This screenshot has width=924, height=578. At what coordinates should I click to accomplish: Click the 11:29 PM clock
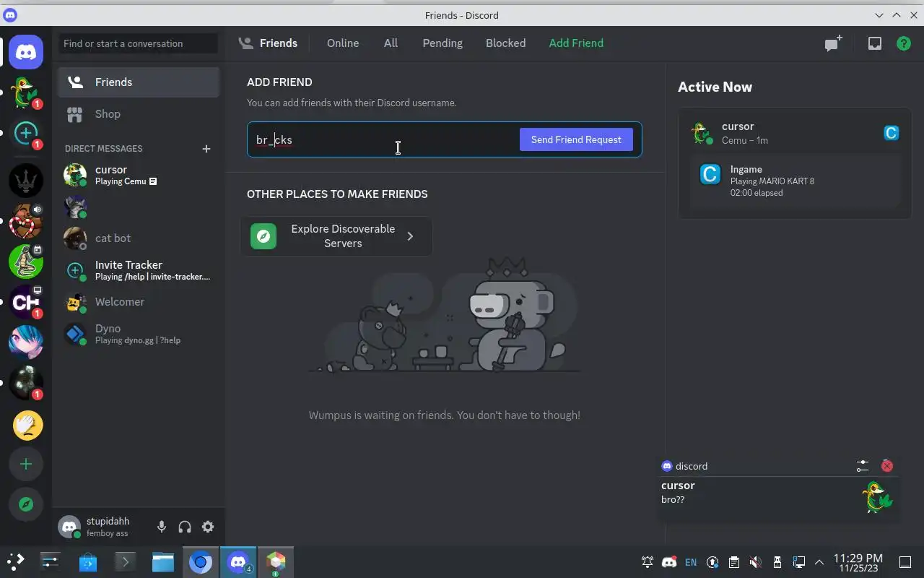coord(858,558)
